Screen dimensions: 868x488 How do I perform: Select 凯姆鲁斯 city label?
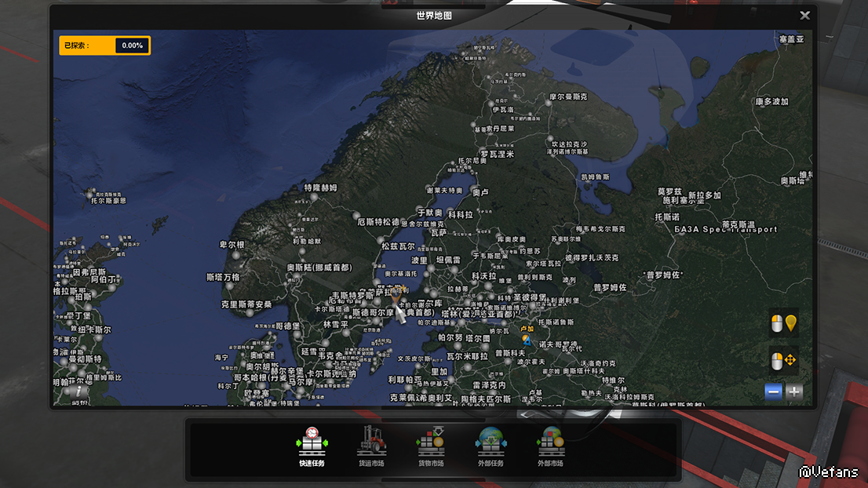[x=595, y=177]
